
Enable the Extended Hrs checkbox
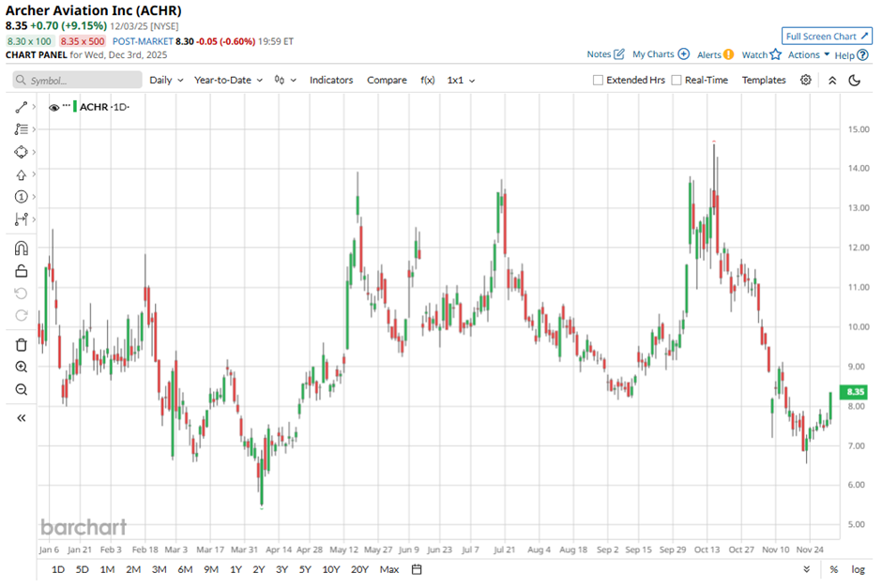(598, 80)
